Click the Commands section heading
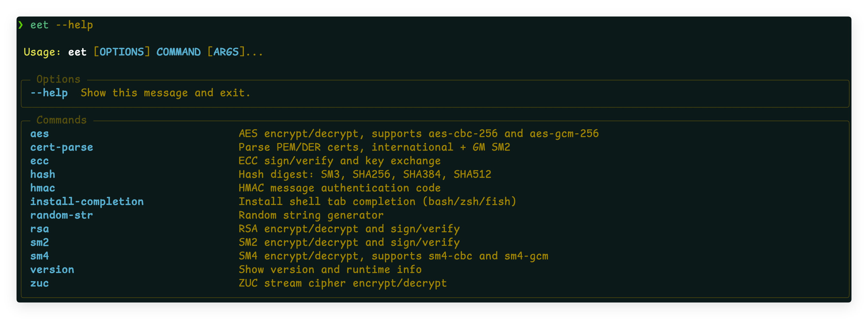 point(61,120)
